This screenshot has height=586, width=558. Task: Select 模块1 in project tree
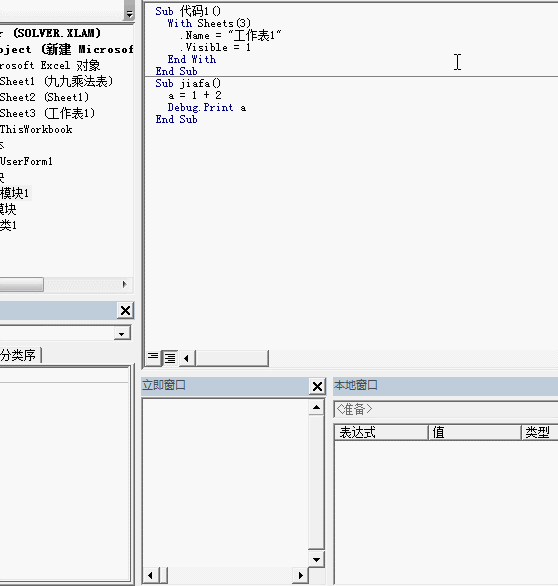point(15,193)
